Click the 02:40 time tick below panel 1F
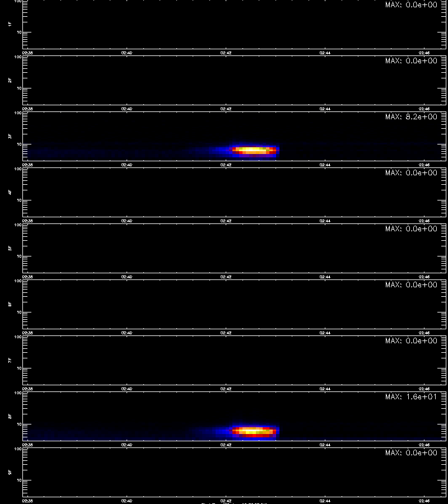 point(127,53)
